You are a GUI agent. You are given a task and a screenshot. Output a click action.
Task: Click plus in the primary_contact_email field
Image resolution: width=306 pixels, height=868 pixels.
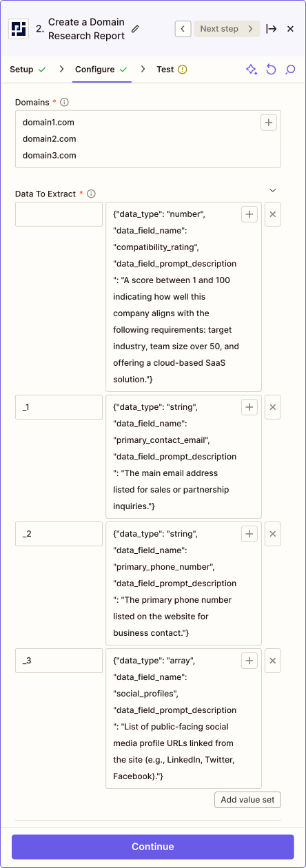point(249,407)
